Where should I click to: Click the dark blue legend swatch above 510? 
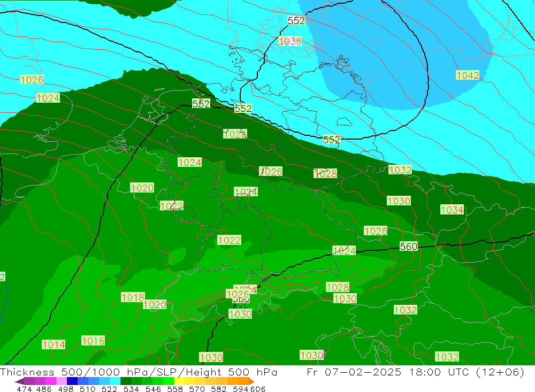(71, 381)
